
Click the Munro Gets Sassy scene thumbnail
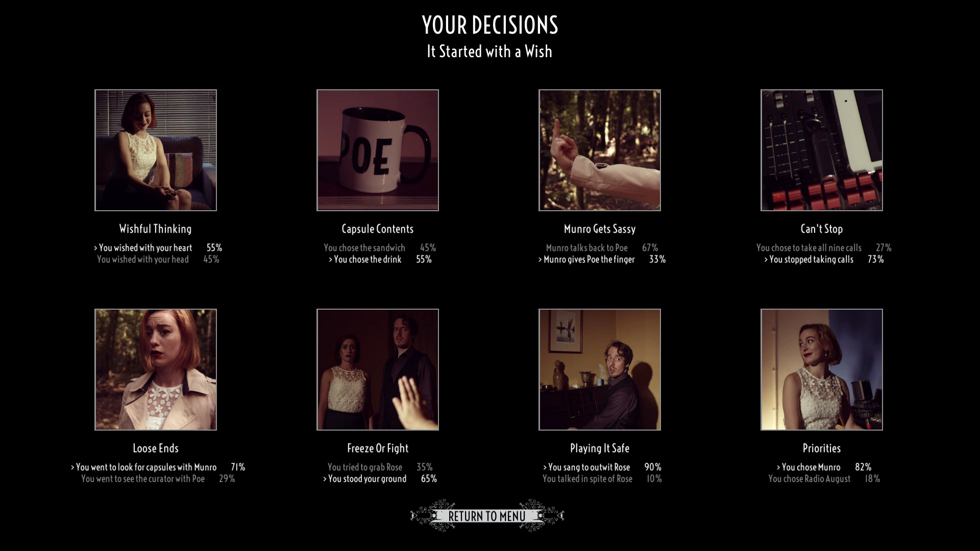[600, 150]
